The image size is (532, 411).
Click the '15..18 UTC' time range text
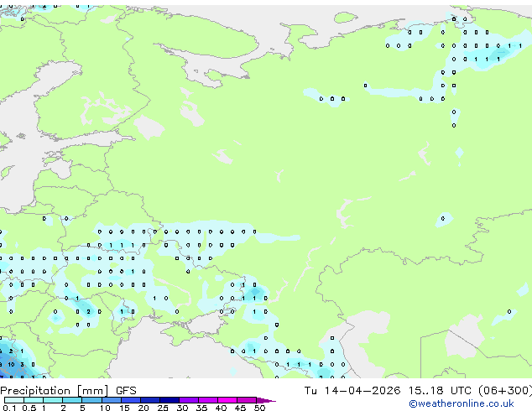[x=440, y=391]
